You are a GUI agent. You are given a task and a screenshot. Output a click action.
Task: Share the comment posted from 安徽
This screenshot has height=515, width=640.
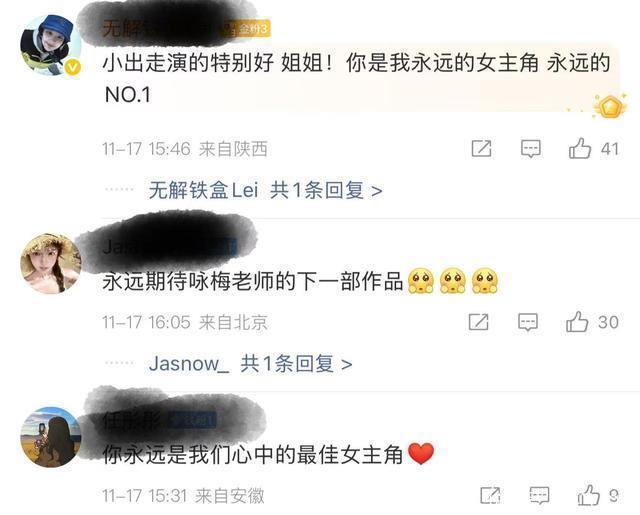pos(491,495)
